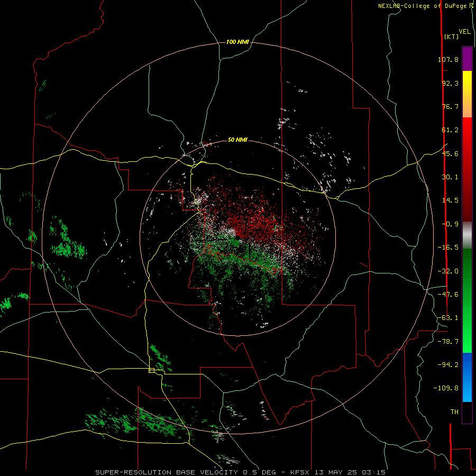476x476 pixels.
Task: Pick the purple band of velocity scale
Action: 467,59
